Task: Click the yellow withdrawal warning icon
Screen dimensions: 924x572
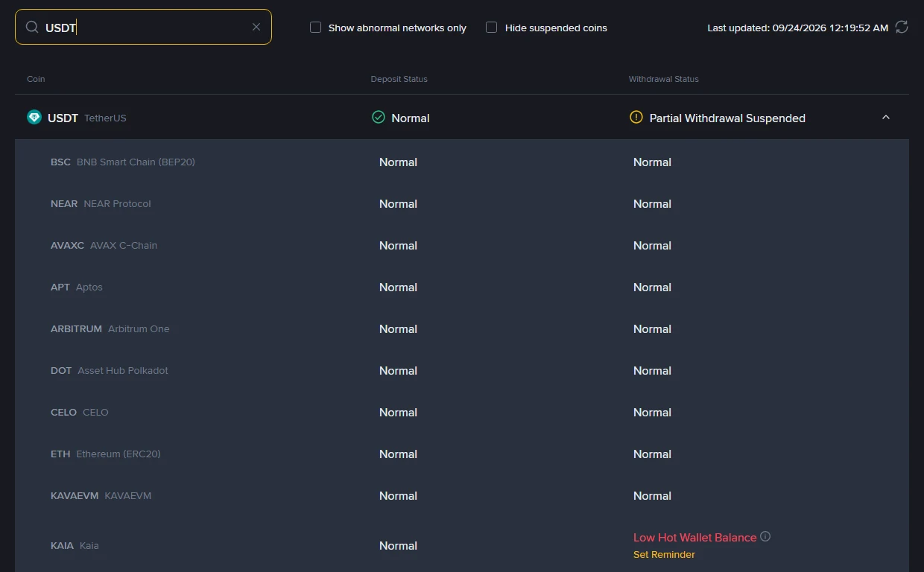Action: [636, 117]
